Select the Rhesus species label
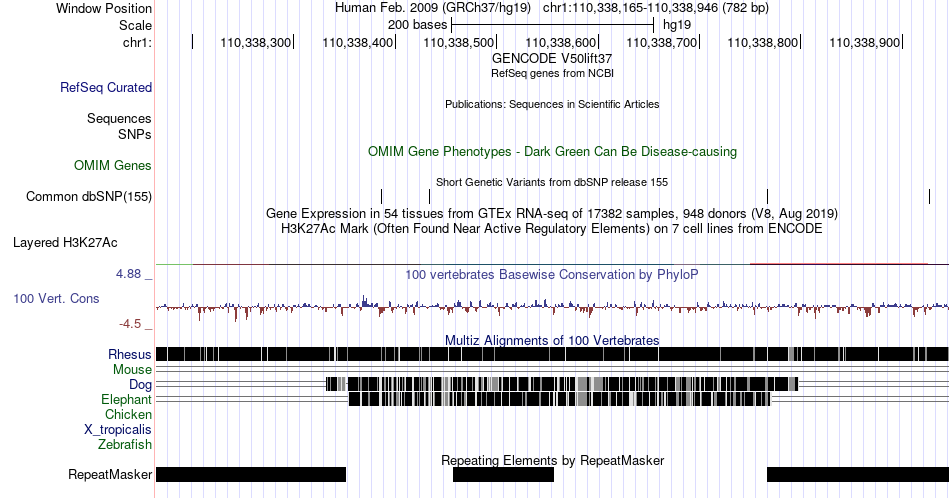The image size is (950, 498). click(x=130, y=354)
